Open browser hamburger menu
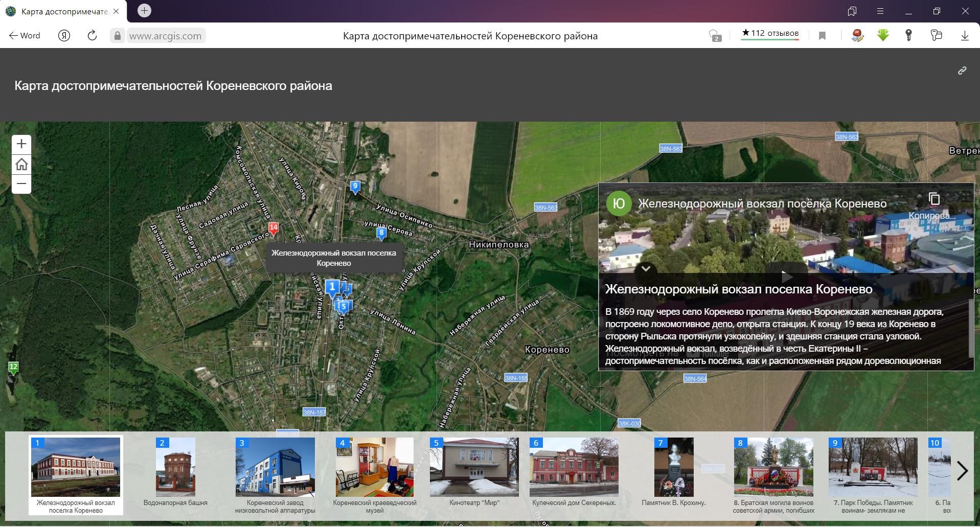 tap(880, 11)
